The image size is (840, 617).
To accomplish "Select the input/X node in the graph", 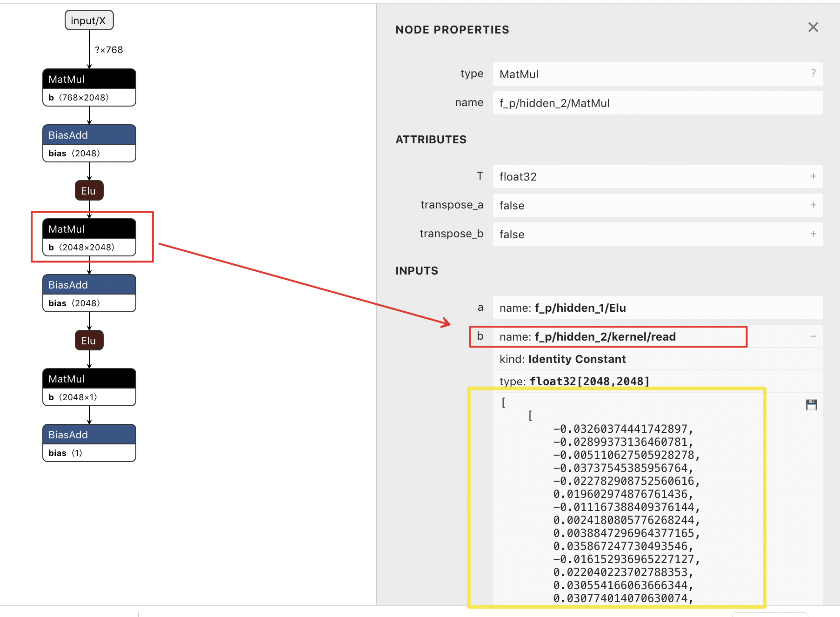I will (89, 20).
